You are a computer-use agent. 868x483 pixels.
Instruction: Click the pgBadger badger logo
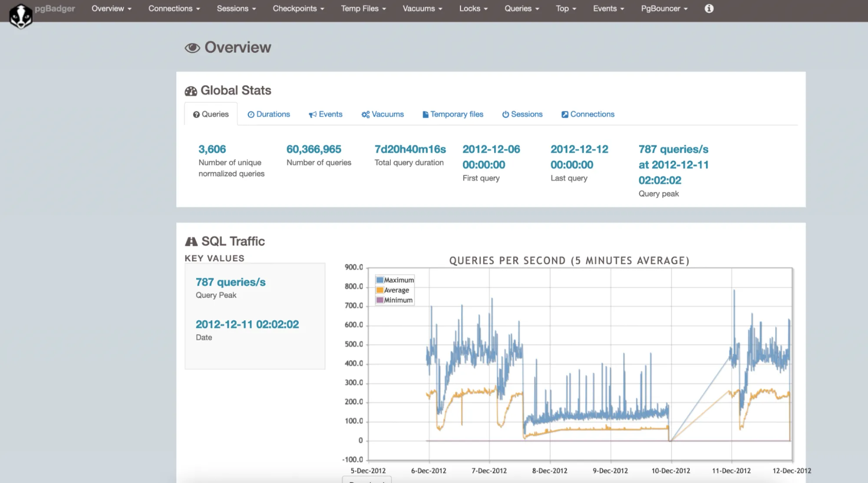(20, 16)
